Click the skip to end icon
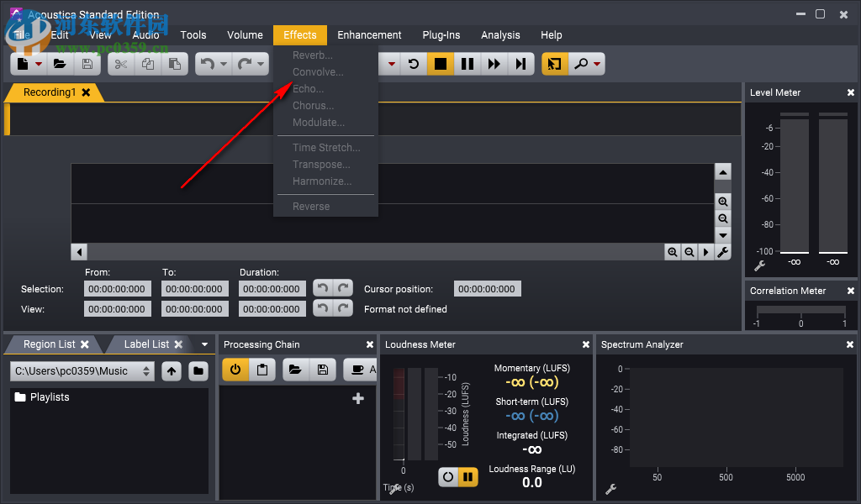 pyautogui.click(x=520, y=64)
